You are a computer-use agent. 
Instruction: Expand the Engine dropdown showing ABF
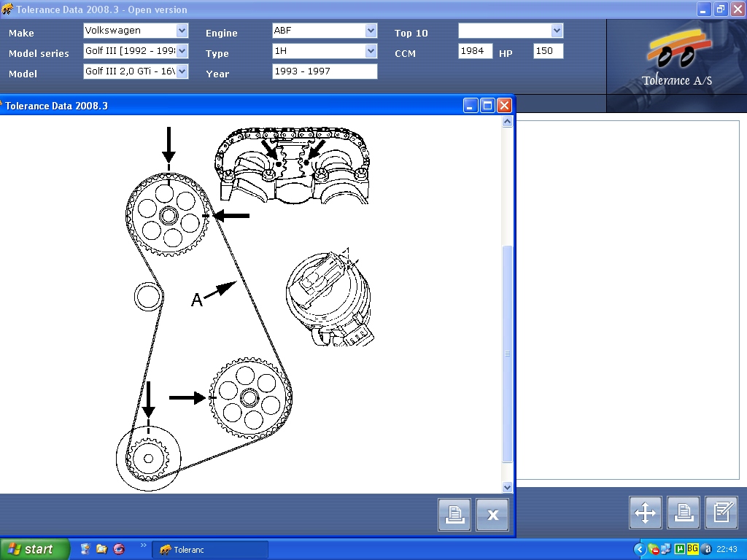click(x=371, y=31)
